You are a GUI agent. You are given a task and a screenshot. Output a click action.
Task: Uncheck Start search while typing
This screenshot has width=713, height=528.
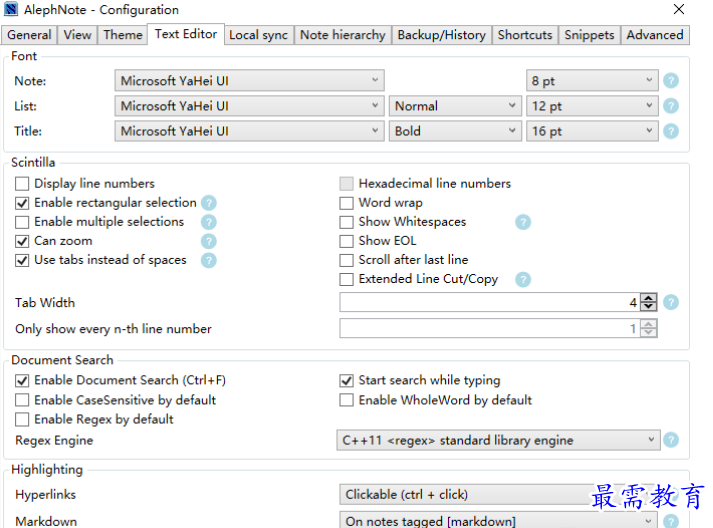pos(346,380)
